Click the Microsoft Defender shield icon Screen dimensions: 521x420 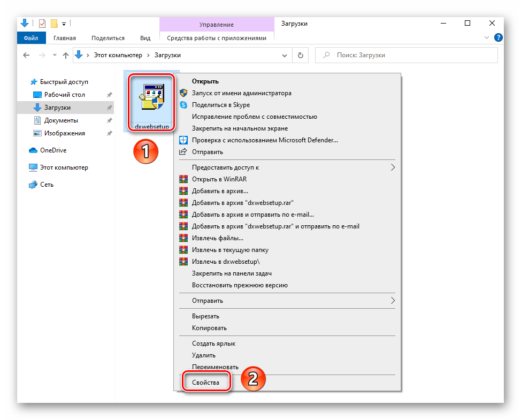pyautogui.click(x=183, y=140)
